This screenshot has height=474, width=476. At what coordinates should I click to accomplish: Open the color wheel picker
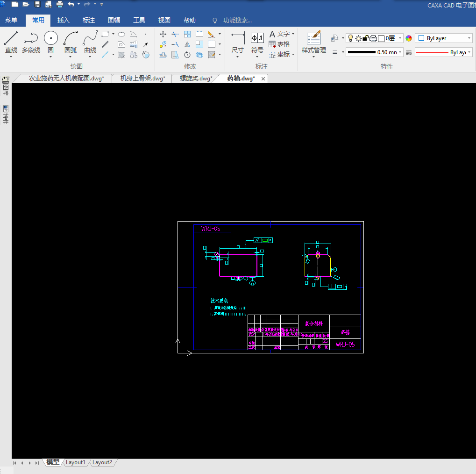409,38
